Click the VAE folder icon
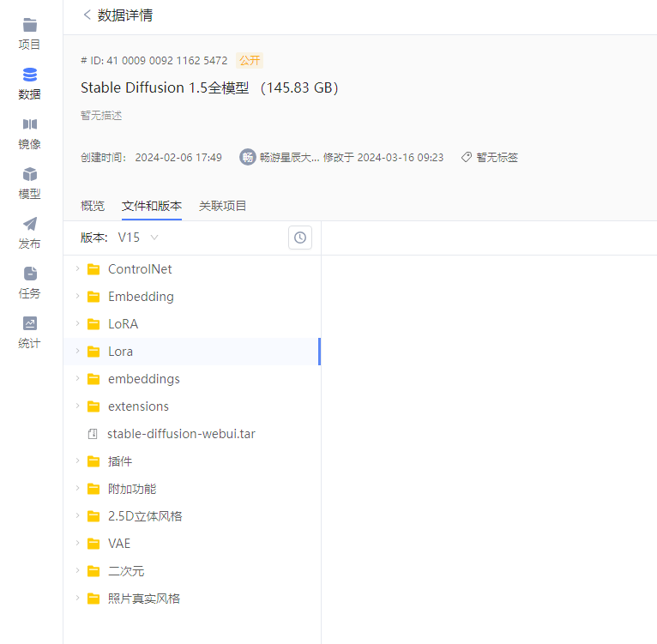Screen dimensions: 657x644 (93, 544)
